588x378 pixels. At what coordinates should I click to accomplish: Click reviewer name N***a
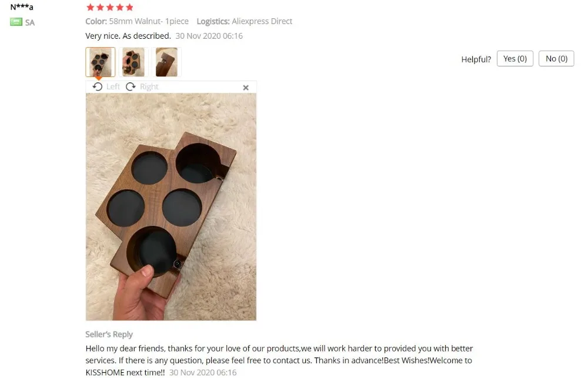[x=22, y=6]
